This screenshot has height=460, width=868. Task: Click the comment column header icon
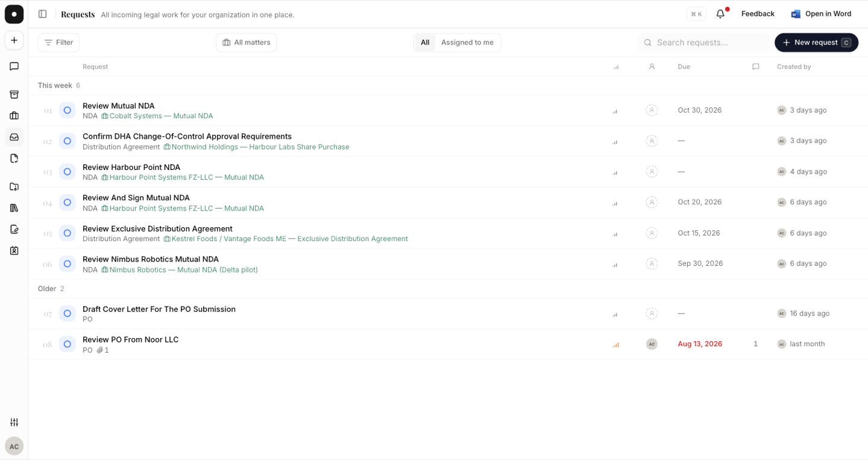tap(755, 67)
